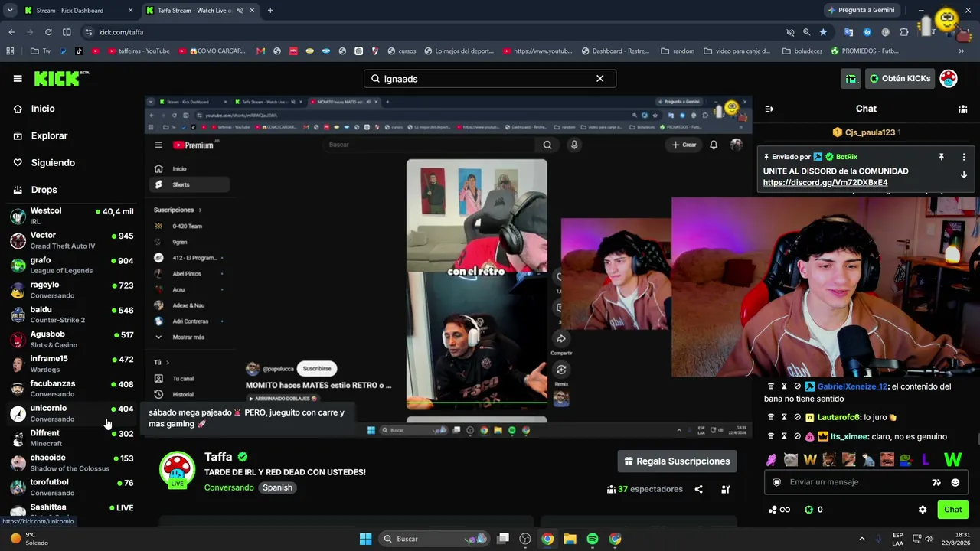
Task: Delete GabrielXeneize_12's chat message
Action: tap(771, 386)
